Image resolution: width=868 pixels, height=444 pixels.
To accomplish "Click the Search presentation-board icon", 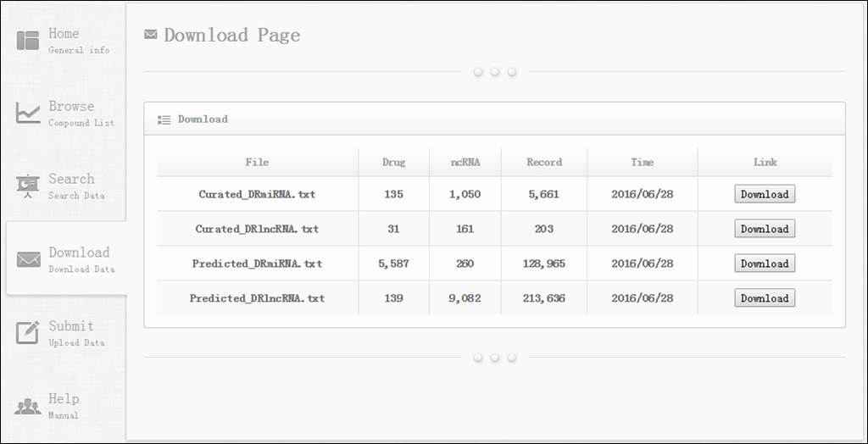I will coord(28,186).
